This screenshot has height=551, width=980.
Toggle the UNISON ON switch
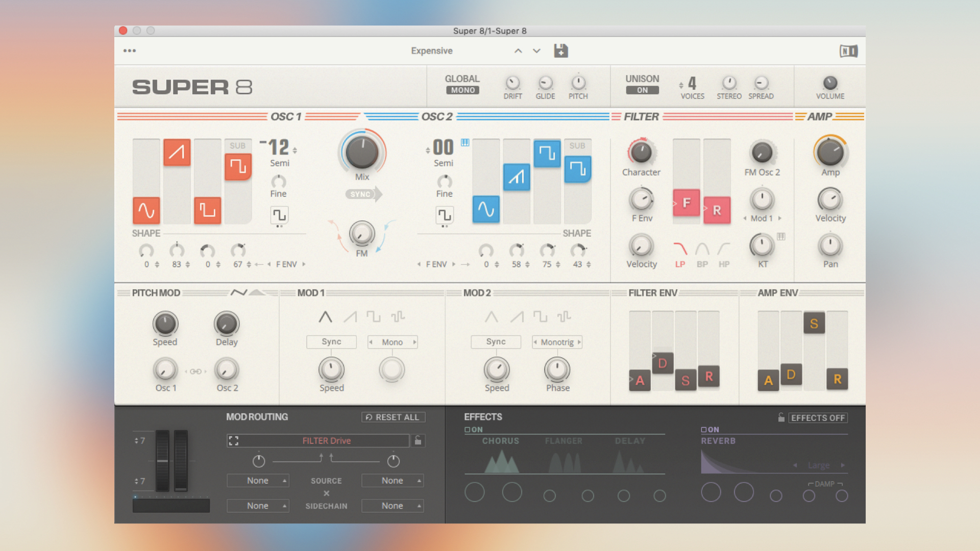click(642, 90)
